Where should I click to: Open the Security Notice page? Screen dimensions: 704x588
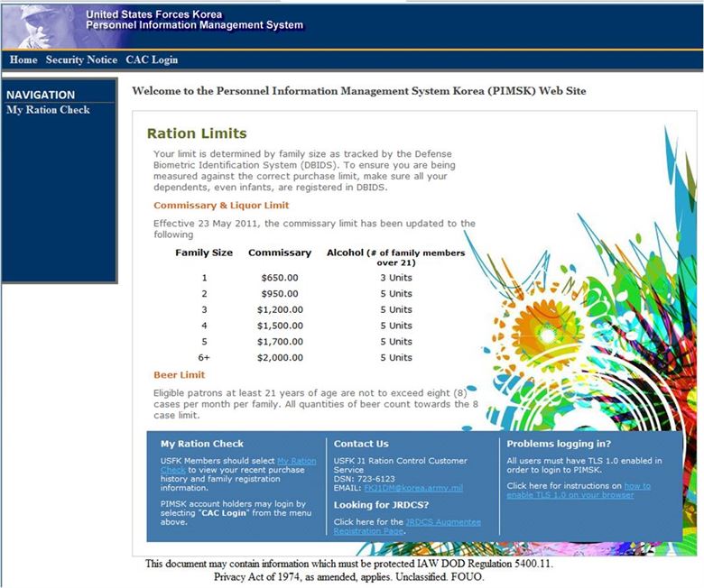(81, 60)
